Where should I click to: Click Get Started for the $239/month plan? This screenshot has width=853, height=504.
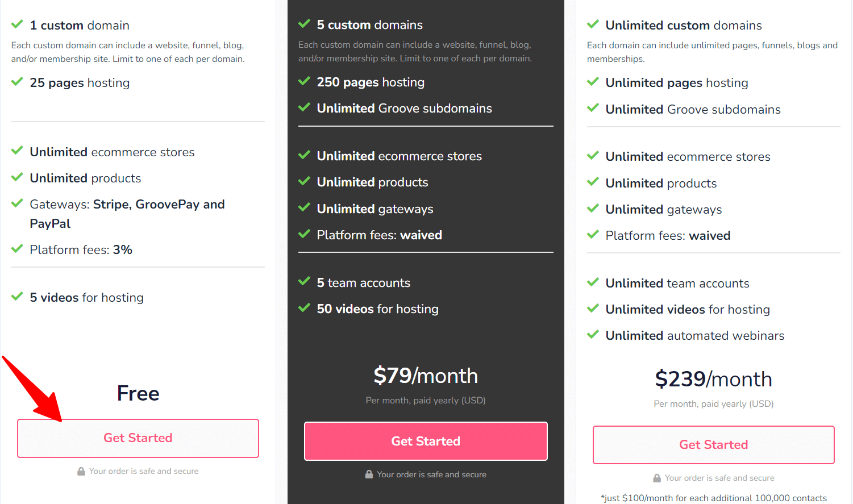(x=714, y=445)
